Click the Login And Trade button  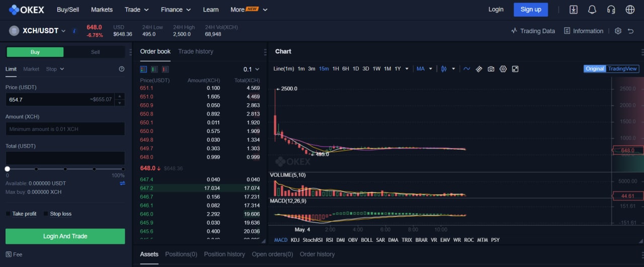65,236
